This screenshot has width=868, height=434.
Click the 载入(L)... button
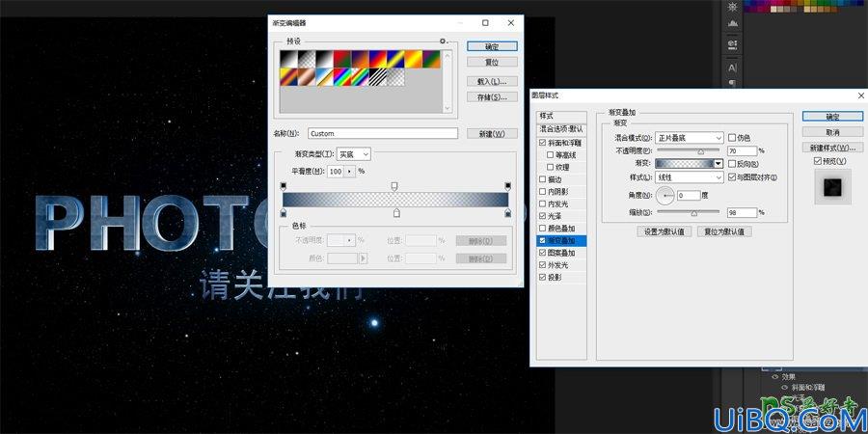pos(492,81)
